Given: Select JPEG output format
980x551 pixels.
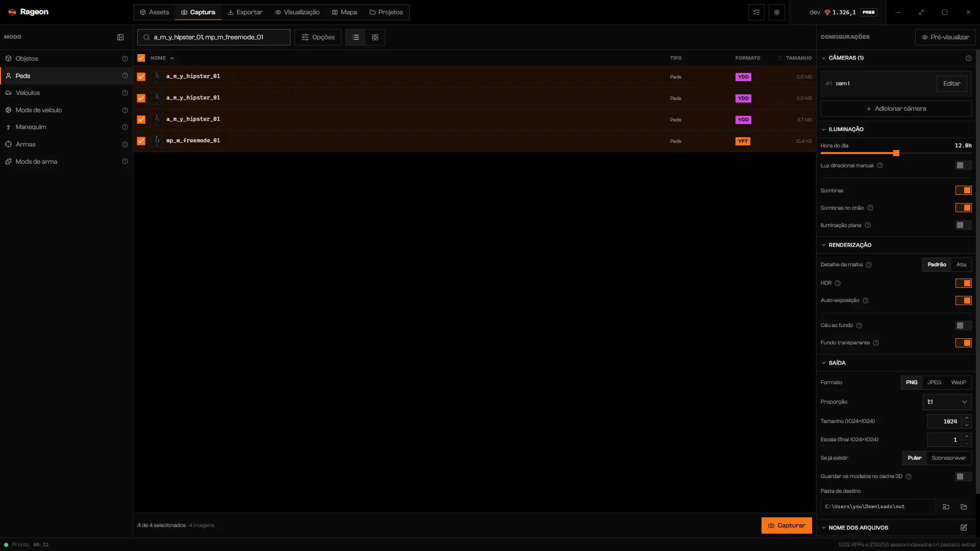Looking at the screenshot, I should click(934, 383).
